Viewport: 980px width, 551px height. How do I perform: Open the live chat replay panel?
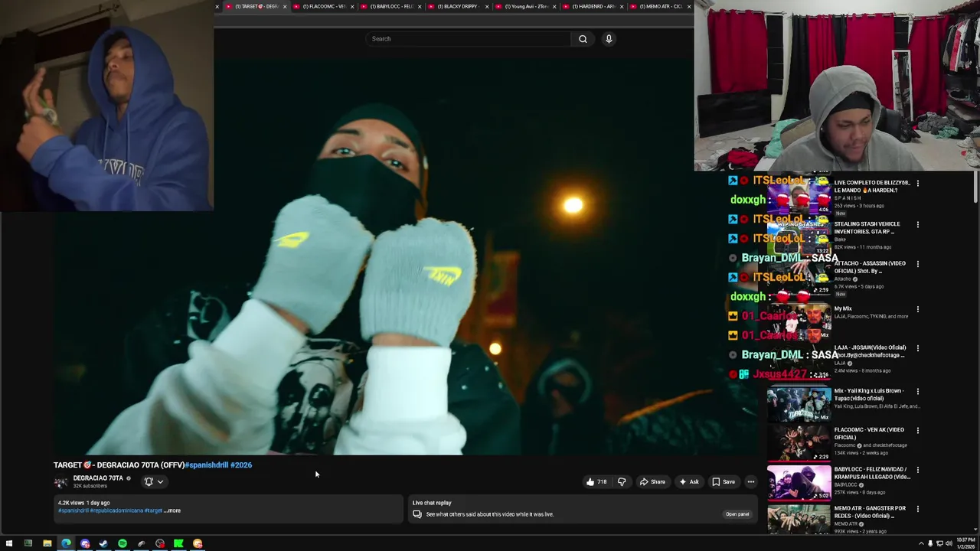737,514
